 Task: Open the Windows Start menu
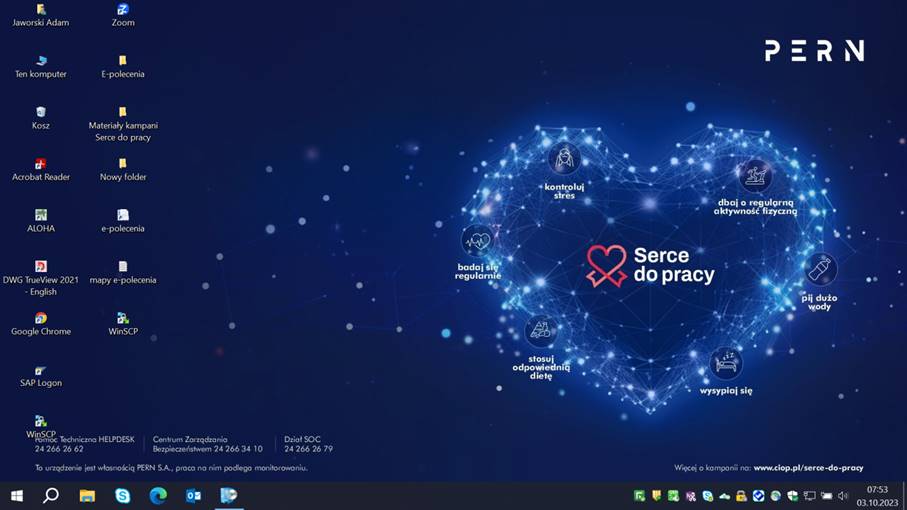pos(16,495)
